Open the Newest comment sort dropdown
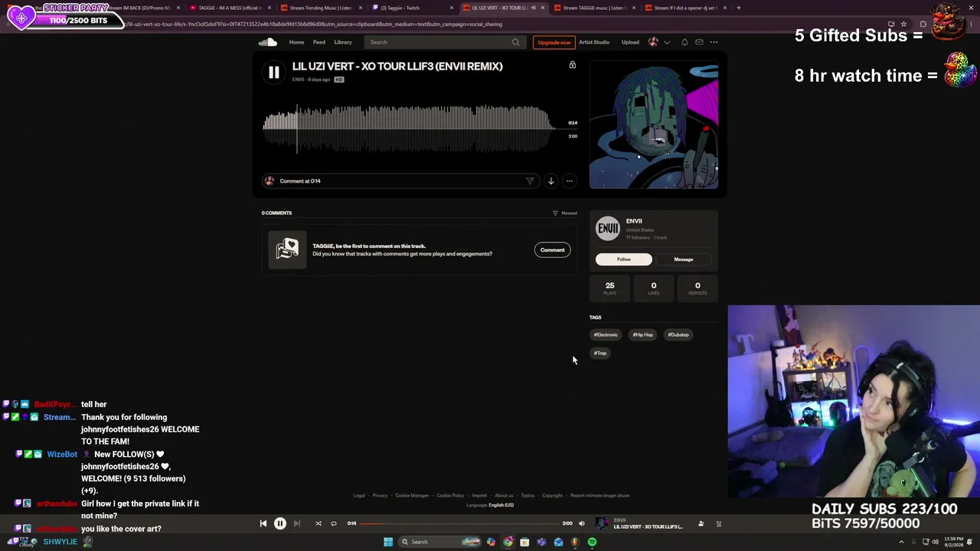The image size is (980, 551). (x=565, y=213)
